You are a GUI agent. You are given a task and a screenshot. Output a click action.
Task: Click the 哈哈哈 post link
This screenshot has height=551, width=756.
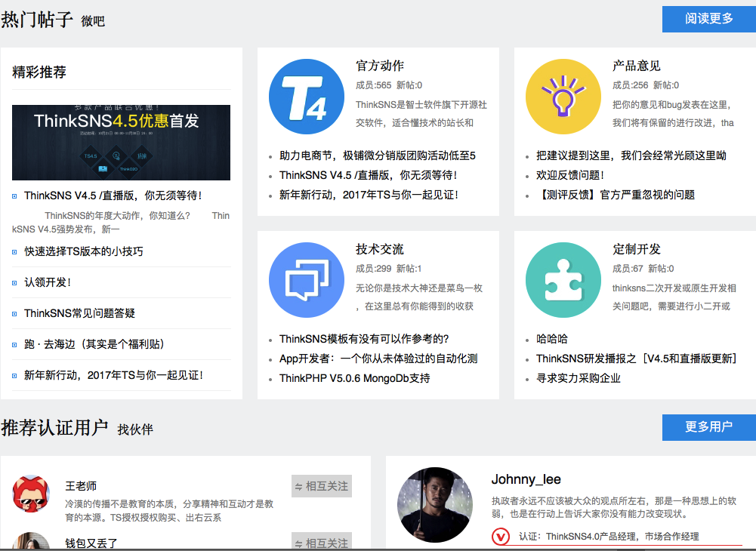click(551, 339)
